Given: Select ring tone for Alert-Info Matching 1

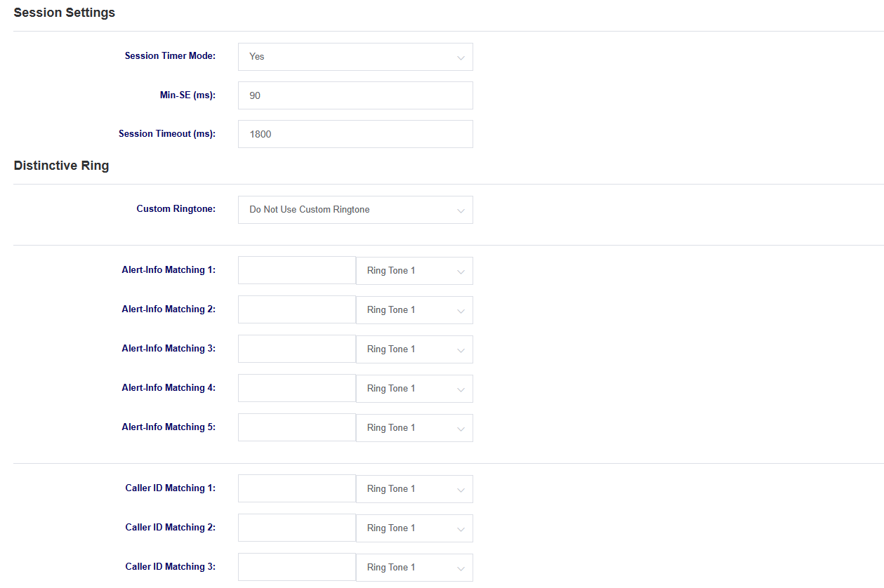Looking at the screenshot, I should coord(414,271).
